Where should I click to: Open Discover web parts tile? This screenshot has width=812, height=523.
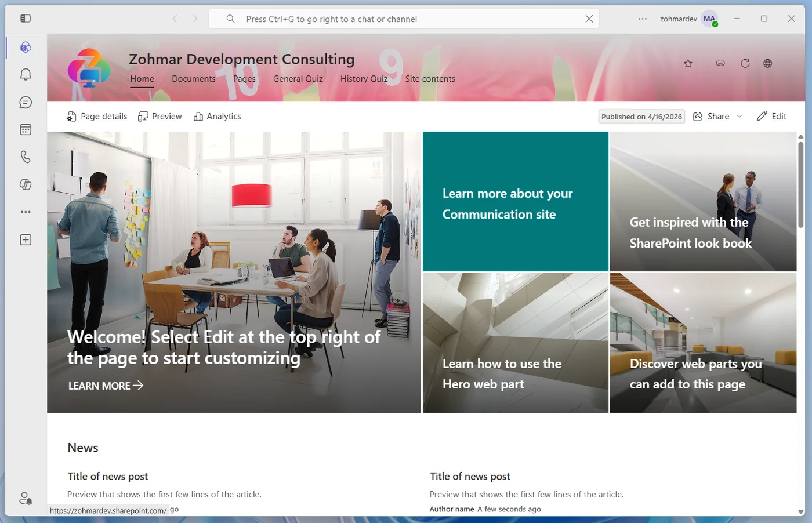[703, 343]
